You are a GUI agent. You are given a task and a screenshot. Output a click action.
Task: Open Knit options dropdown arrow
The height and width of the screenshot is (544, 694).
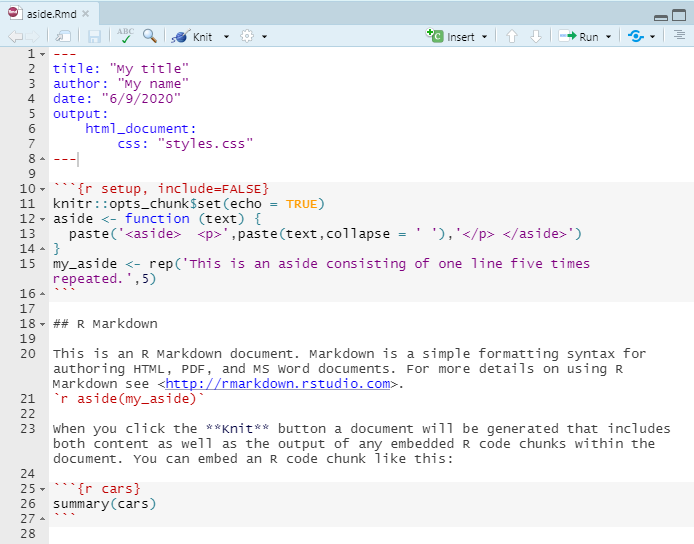(x=226, y=37)
